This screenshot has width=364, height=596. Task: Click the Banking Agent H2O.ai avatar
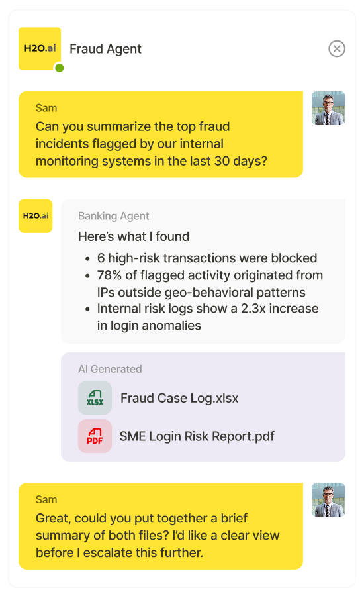[x=35, y=216]
